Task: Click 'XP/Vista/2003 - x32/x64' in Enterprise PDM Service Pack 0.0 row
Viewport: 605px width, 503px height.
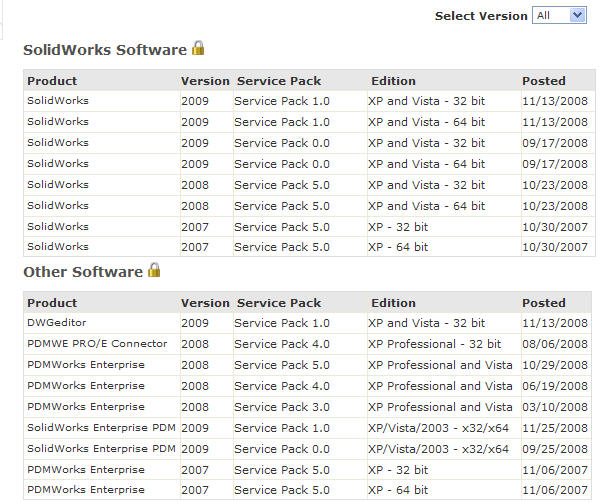Action: (x=438, y=449)
